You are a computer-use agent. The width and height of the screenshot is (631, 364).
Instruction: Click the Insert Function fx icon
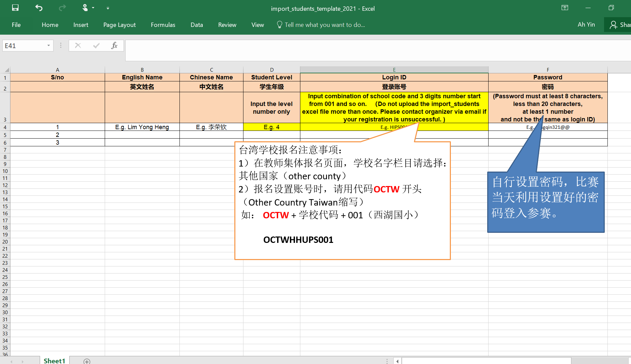[114, 45]
